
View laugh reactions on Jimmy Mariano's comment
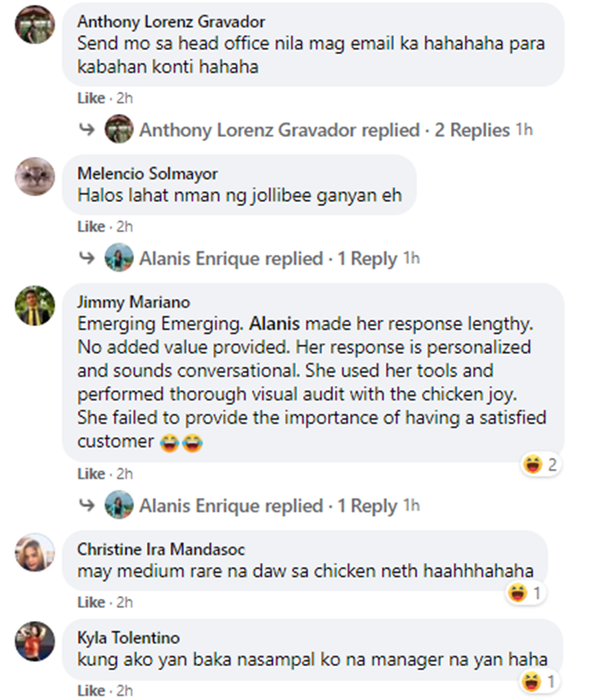coord(541,465)
